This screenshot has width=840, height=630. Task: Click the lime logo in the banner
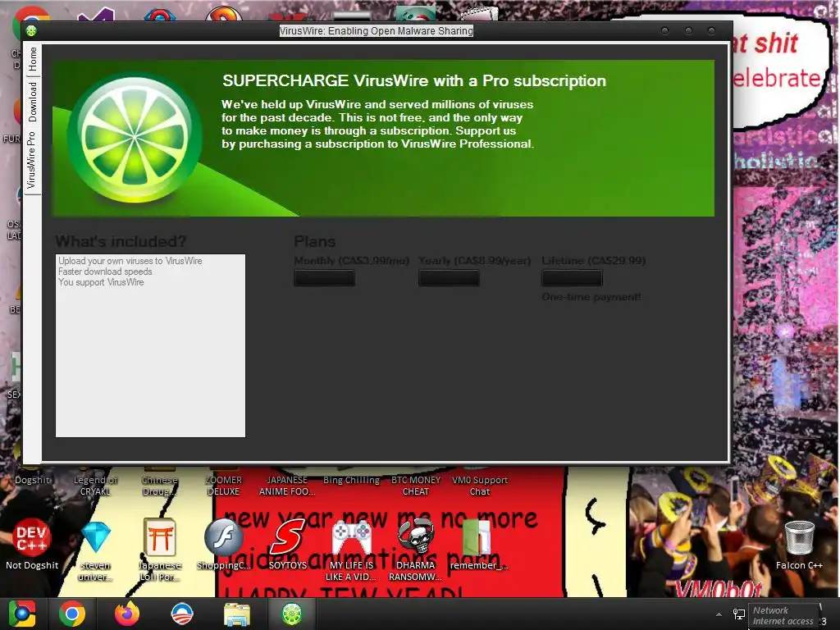click(135, 139)
